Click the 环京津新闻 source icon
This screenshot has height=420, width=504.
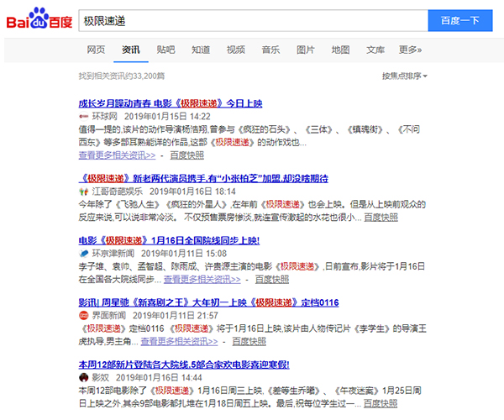(83, 253)
